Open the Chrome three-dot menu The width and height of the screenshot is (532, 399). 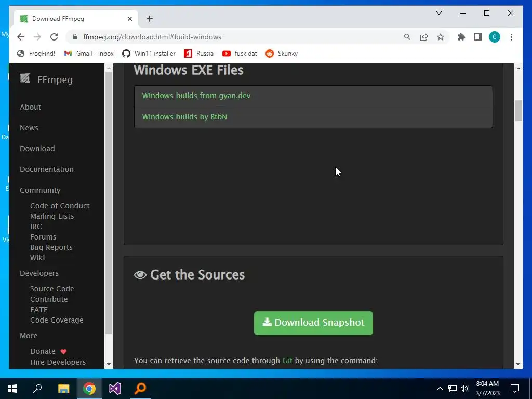point(511,37)
